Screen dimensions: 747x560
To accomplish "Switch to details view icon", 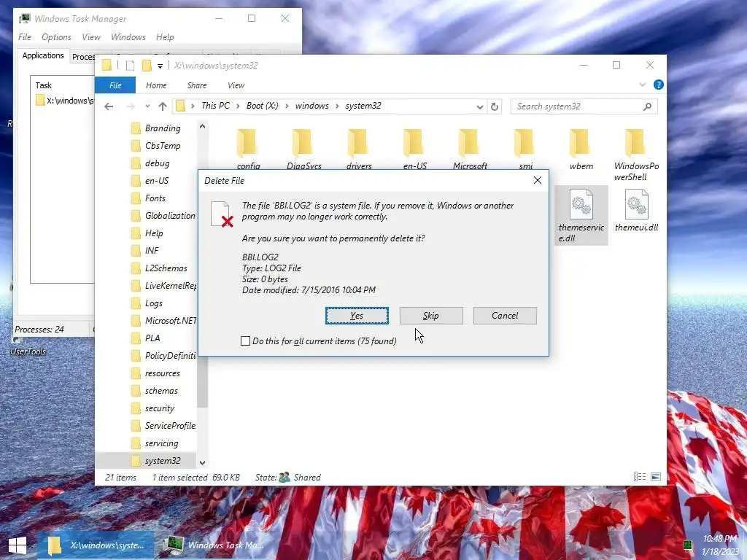I will pos(640,477).
